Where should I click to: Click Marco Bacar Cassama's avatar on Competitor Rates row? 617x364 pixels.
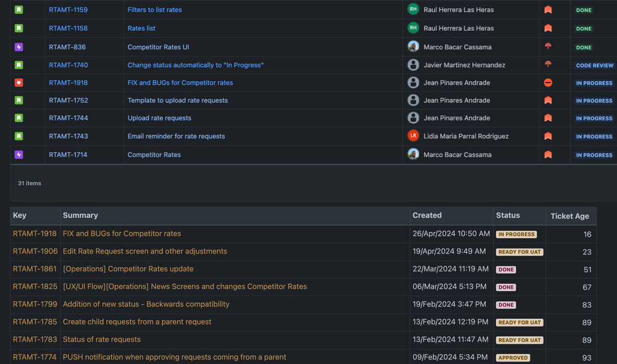point(413,154)
